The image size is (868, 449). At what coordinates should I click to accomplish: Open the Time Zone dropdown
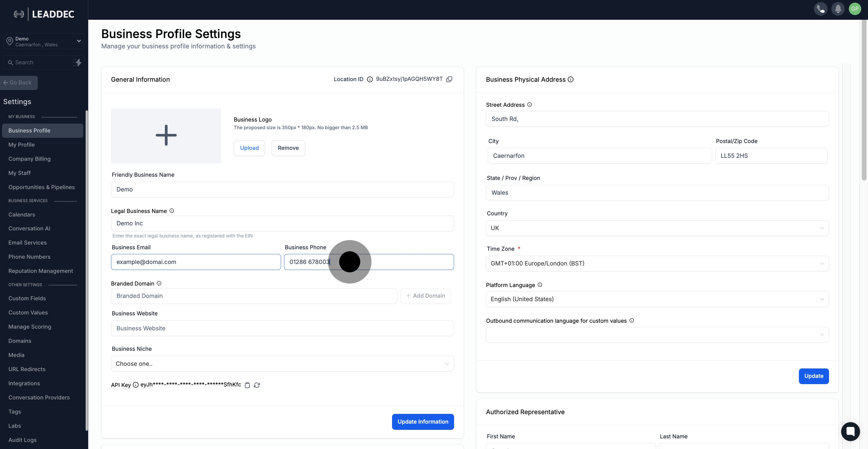(657, 263)
